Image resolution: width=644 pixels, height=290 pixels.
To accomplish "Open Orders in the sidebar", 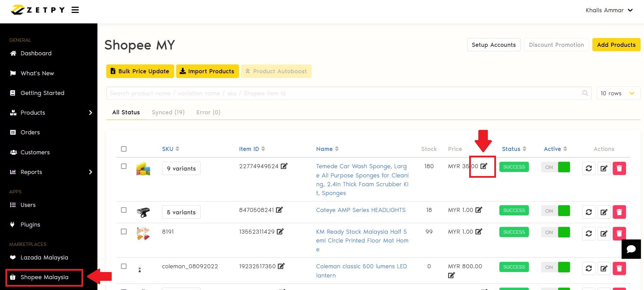I will coord(30,132).
